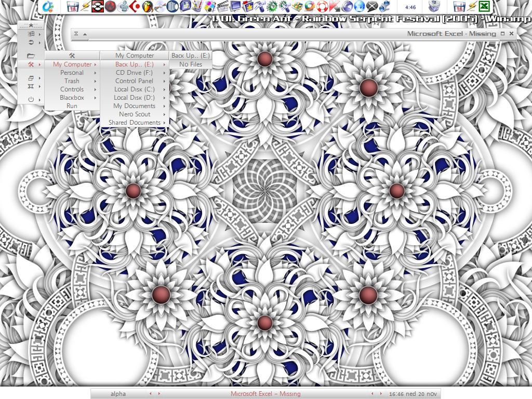Click previous window arrow beside clock
This screenshot has height=399, width=532.
coord(373,394)
